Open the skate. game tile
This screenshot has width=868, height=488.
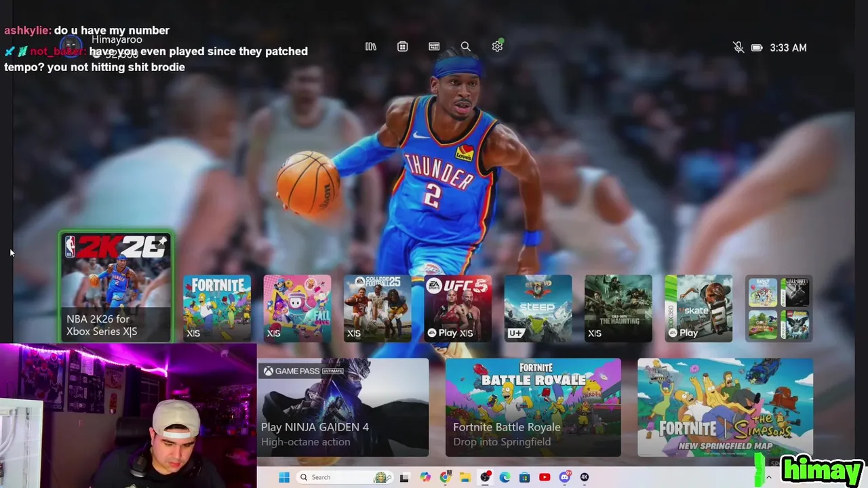pos(698,308)
